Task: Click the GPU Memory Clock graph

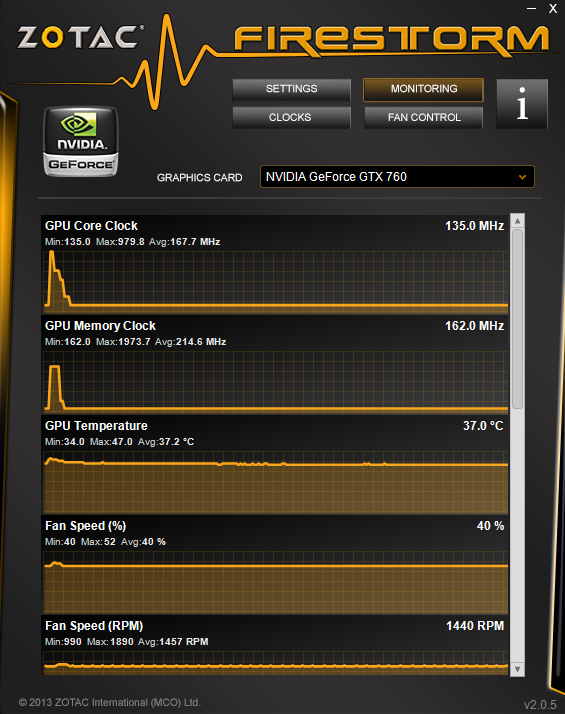Action: (275, 382)
